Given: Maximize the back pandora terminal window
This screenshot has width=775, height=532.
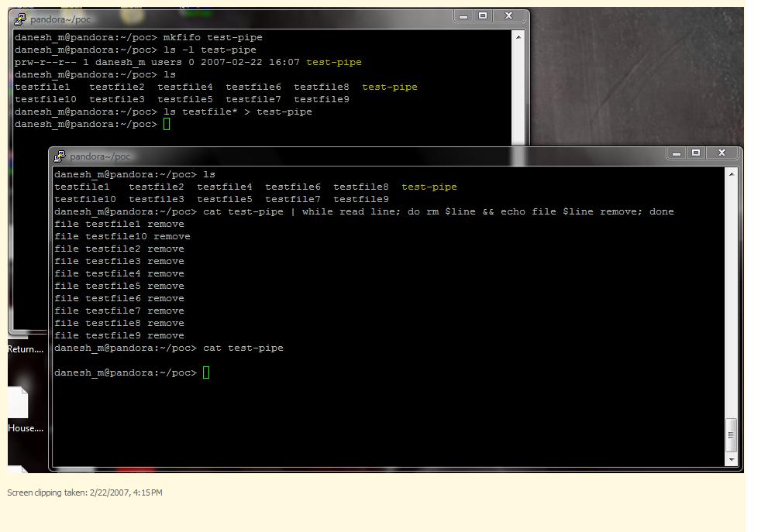Looking at the screenshot, I should pos(483,16).
